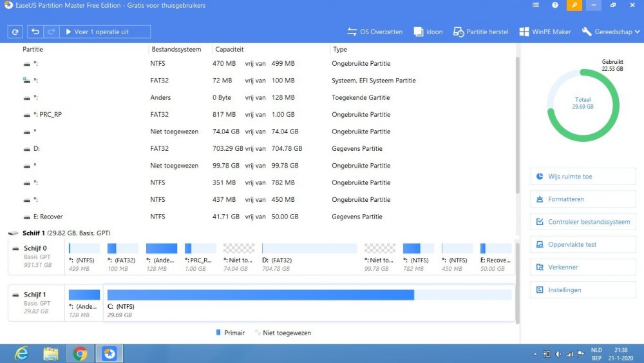
Task: Open the help question mark icon
Action: pos(555,5)
